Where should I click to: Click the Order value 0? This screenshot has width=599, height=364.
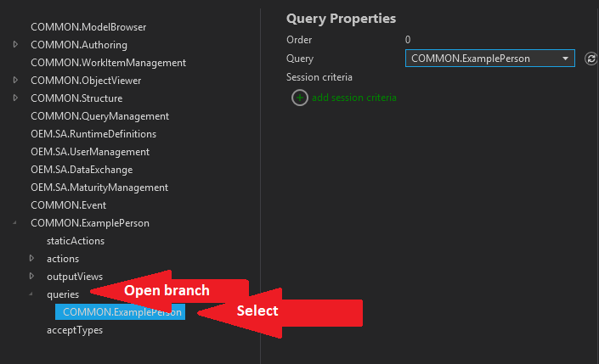point(408,40)
